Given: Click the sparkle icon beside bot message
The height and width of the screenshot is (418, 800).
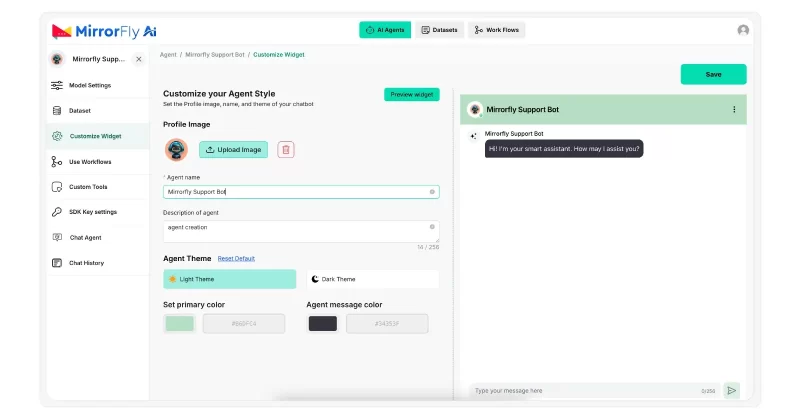Looking at the screenshot, I should pyautogui.click(x=473, y=136).
